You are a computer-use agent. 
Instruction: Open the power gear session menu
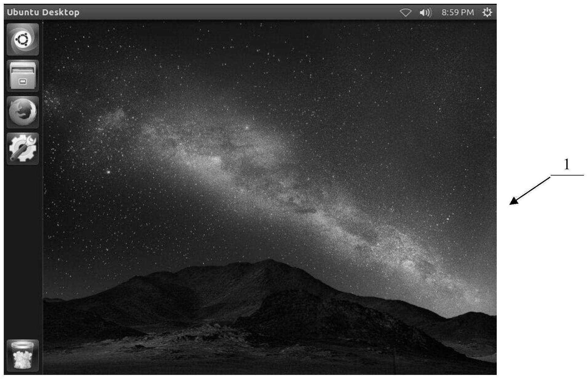(x=487, y=13)
